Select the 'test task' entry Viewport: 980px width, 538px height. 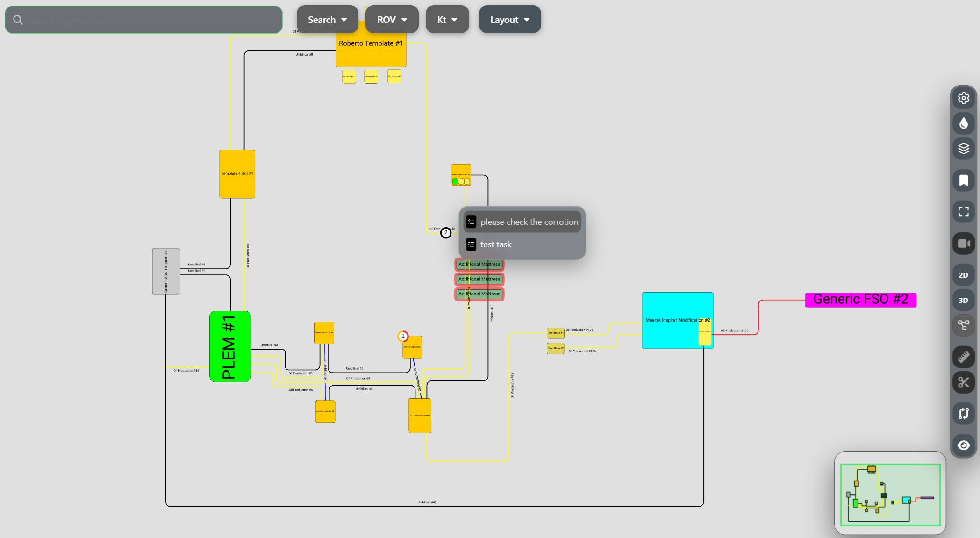coord(522,244)
